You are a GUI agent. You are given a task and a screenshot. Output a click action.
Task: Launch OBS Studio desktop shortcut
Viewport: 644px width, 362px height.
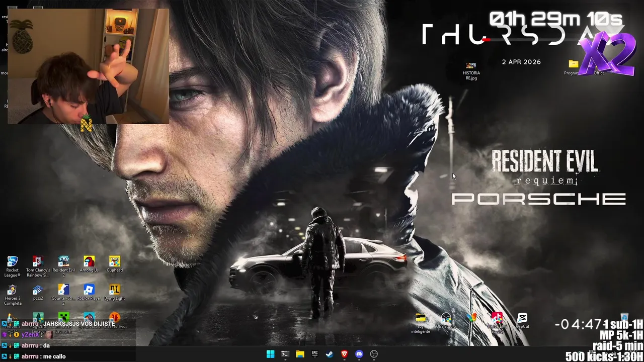tap(446, 321)
